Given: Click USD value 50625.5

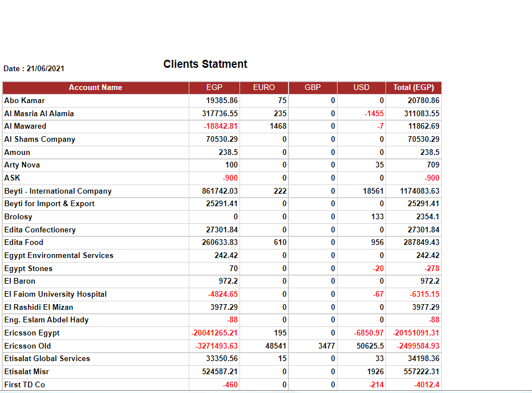Looking at the screenshot, I should 370,346.
